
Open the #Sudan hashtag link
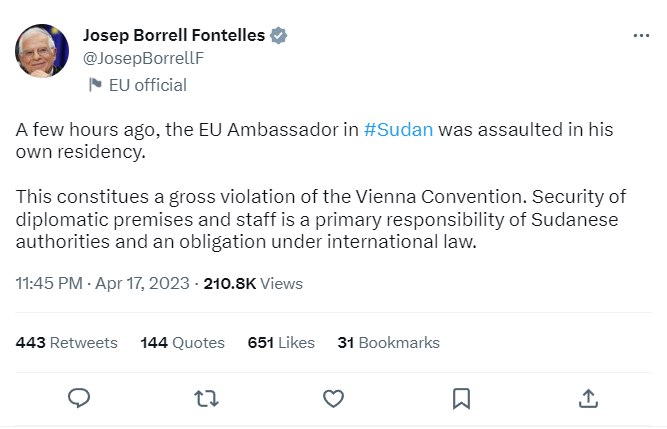click(x=399, y=132)
